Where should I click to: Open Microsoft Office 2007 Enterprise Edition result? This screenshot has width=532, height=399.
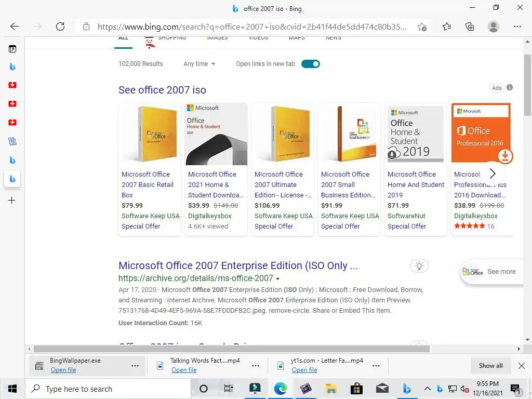pyautogui.click(x=238, y=265)
